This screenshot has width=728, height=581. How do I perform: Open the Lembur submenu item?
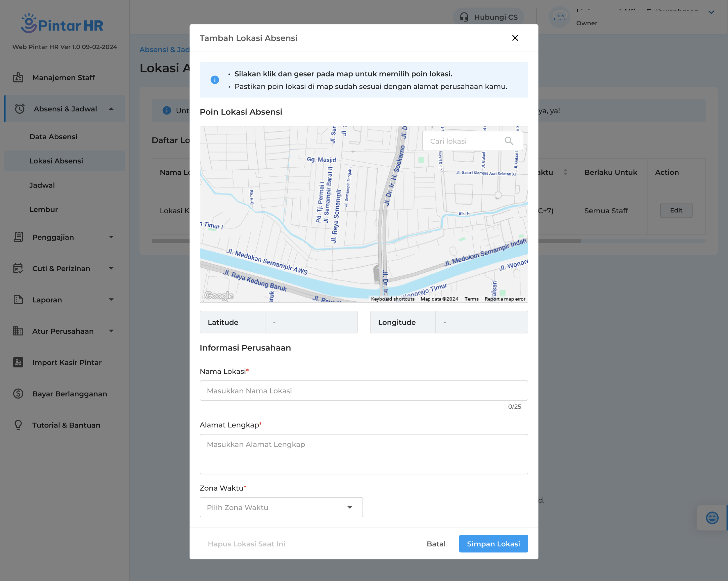coord(44,209)
